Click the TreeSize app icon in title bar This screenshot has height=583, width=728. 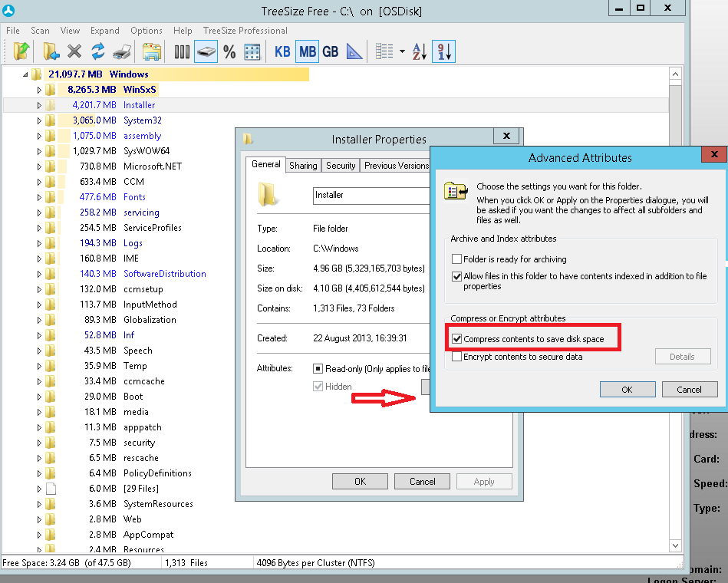point(8,10)
